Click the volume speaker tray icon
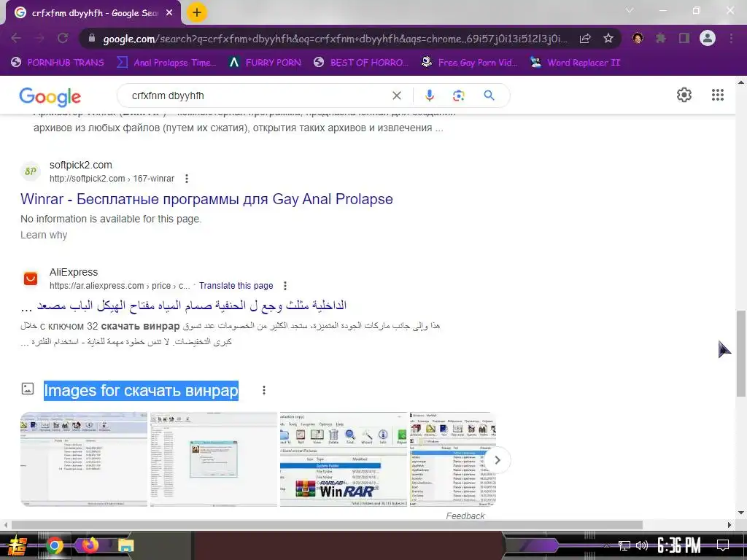747x560 pixels. click(x=642, y=545)
